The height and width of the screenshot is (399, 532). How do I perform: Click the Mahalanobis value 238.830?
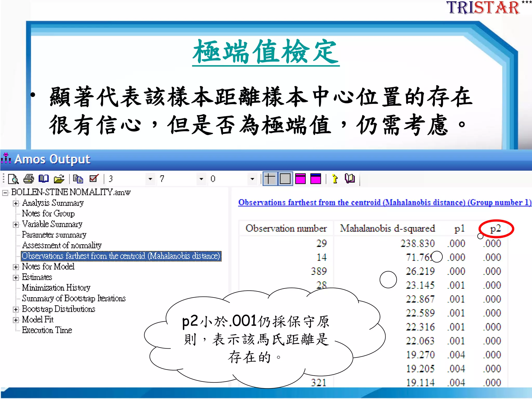tap(417, 244)
